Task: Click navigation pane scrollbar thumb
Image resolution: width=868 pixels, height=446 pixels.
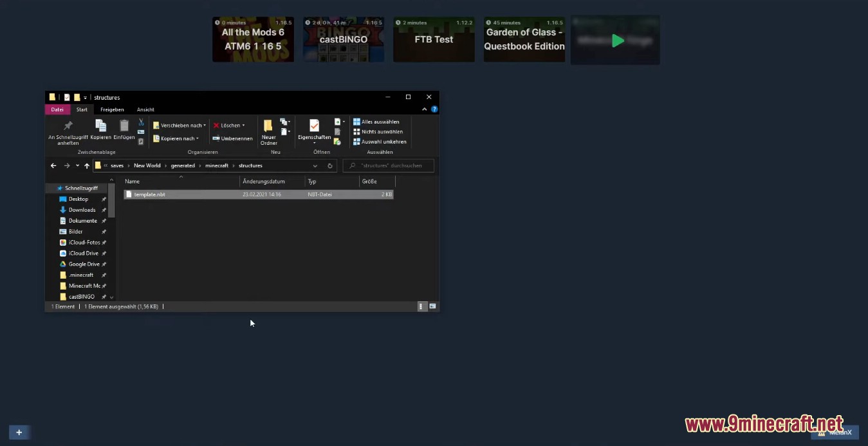Action: [x=111, y=201]
